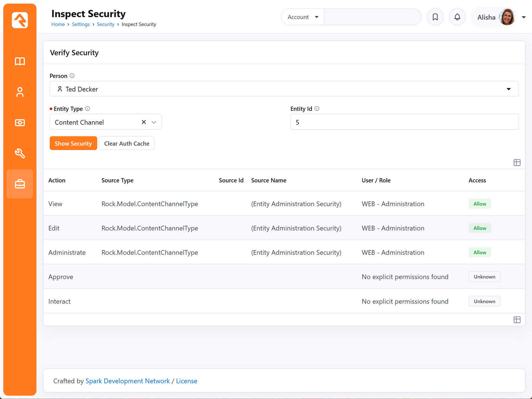Click the bookmark icon in header
This screenshot has width=532, height=399.
click(435, 17)
